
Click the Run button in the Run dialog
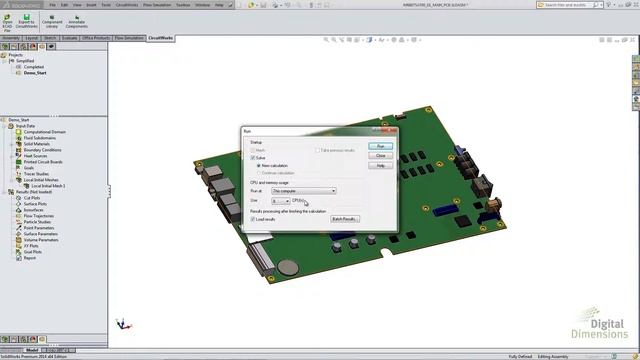(380, 146)
